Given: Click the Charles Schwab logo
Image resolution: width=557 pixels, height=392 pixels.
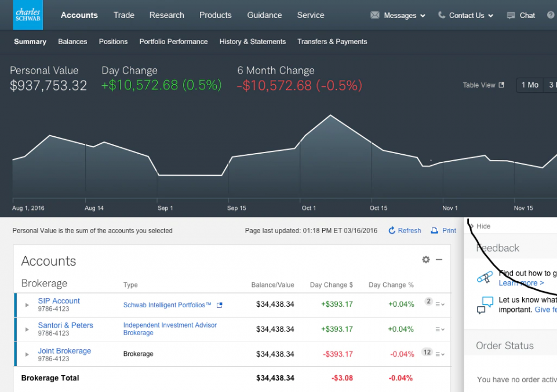Looking at the screenshot, I should [28, 15].
